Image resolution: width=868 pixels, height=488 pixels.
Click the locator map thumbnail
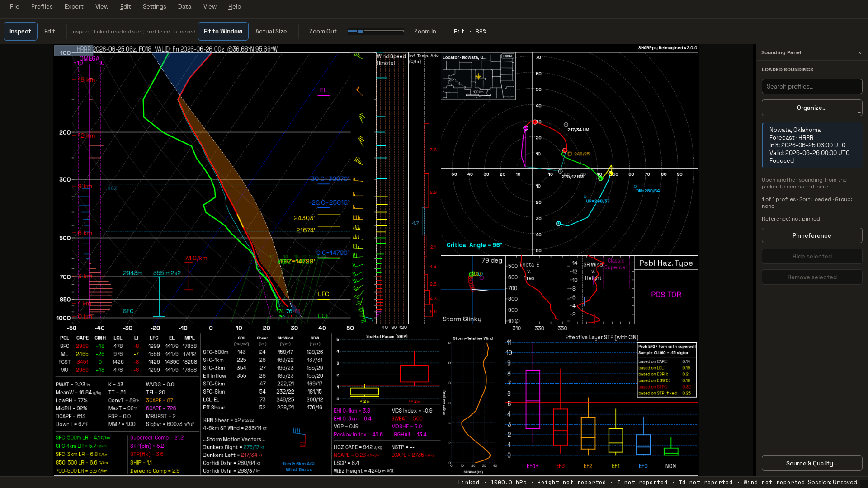478,76
